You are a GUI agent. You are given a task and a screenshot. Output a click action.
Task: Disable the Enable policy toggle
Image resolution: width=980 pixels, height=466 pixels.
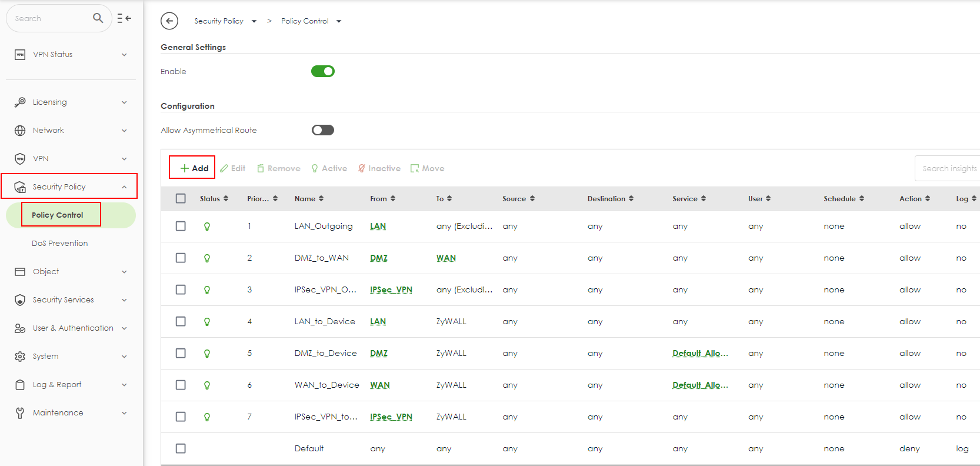pyautogui.click(x=322, y=71)
